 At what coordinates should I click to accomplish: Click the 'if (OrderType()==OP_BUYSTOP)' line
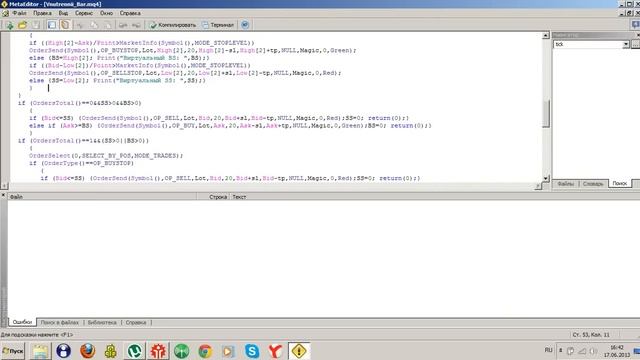(82, 163)
